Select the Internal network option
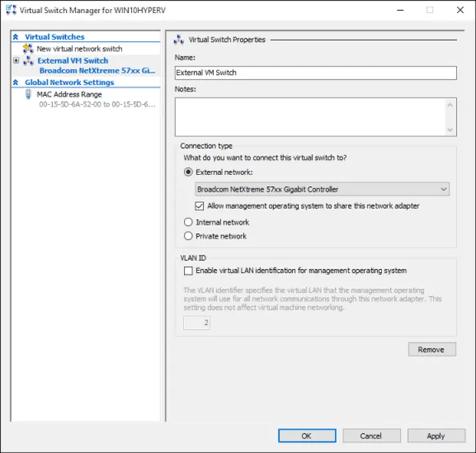Screen dimensions: 476x453 189,222
